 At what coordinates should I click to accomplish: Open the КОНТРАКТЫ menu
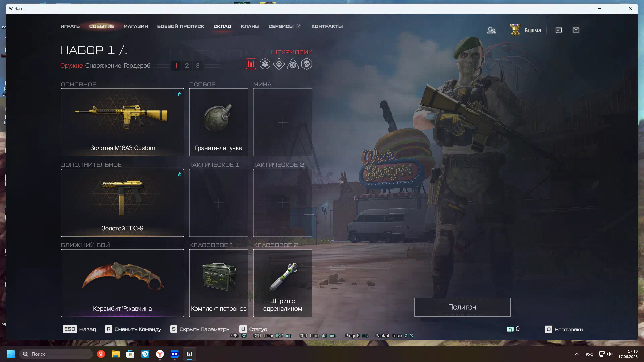(x=327, y=26)
